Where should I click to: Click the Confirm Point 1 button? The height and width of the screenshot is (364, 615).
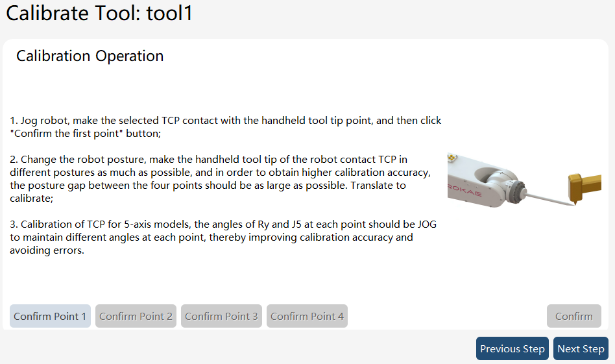coord(50,316)
